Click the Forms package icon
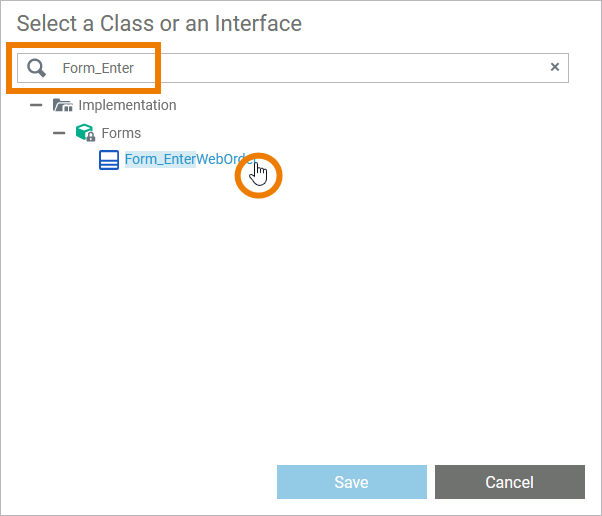 click(85, 132)
